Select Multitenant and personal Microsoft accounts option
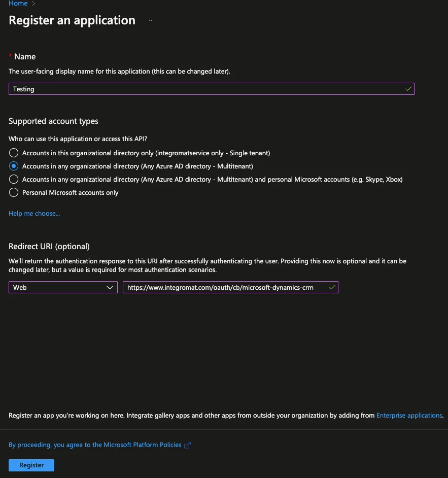This screenshot has width=448, height=478. [x=13, y=179]
